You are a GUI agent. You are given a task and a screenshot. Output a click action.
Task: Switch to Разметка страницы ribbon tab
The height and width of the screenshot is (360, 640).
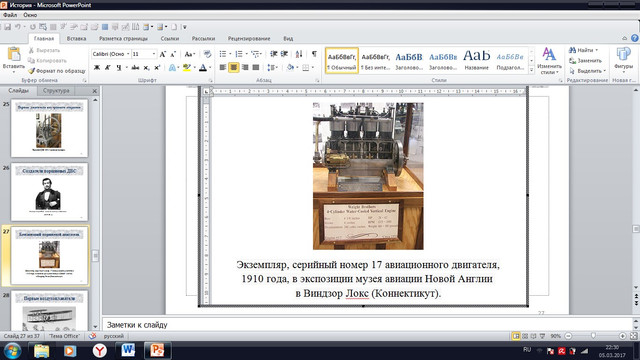pos(123,38)
